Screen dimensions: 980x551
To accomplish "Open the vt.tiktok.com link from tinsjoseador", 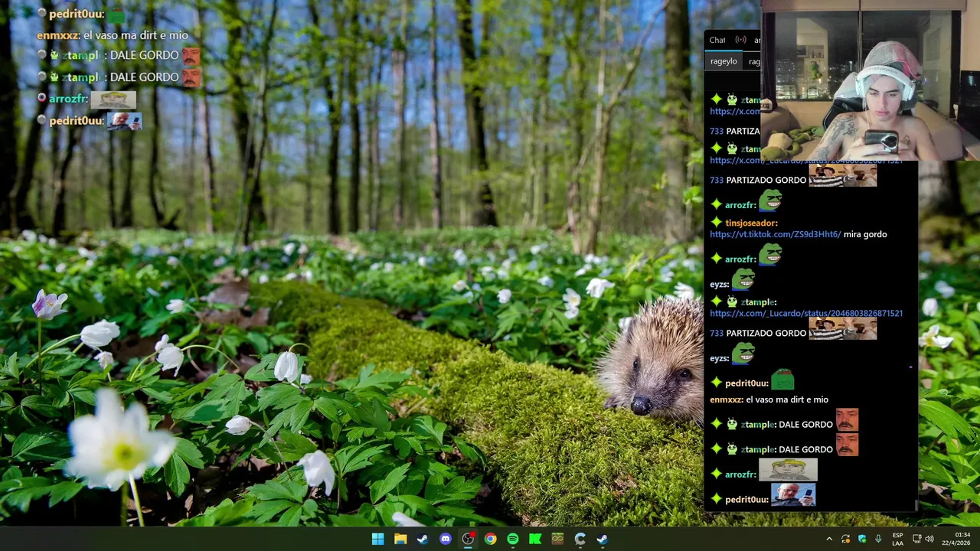I will (775, 234).
